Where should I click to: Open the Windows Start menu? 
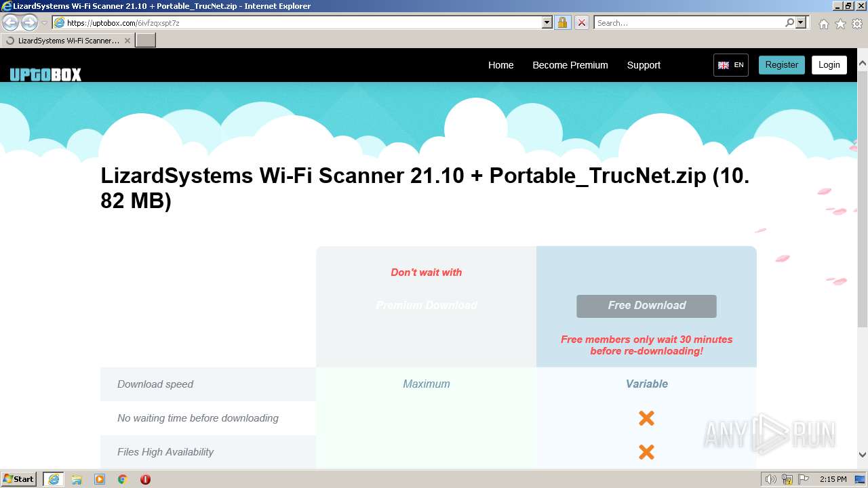pyautogui.click(x=19, y=479)
